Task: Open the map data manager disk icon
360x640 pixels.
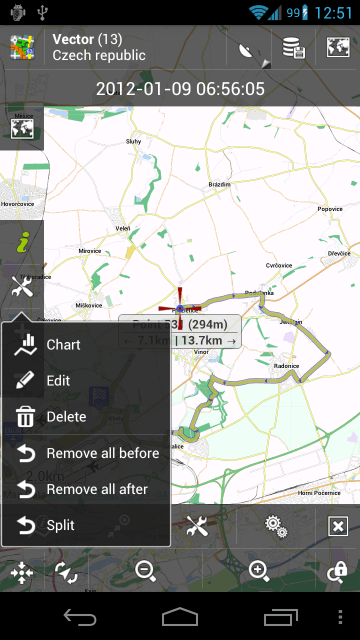Action: pos(294,48)
